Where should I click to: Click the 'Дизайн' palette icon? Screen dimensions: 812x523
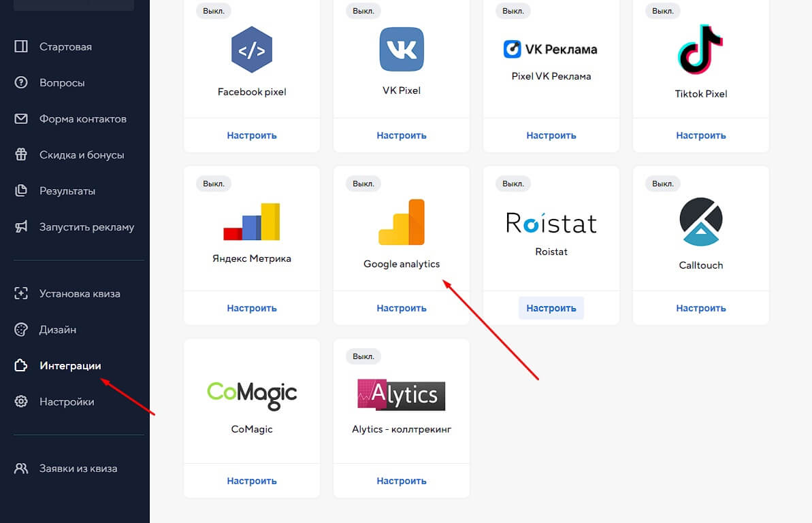21,330
